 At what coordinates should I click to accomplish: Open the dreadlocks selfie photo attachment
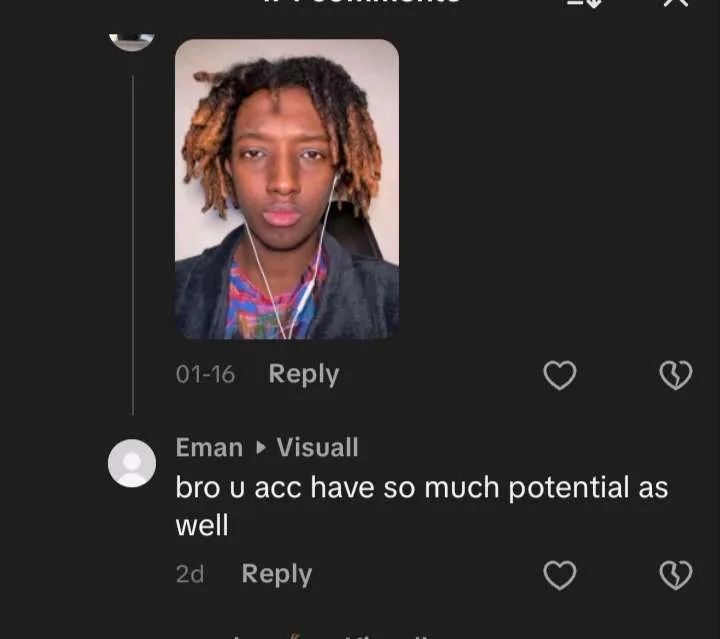click(287, 189)
